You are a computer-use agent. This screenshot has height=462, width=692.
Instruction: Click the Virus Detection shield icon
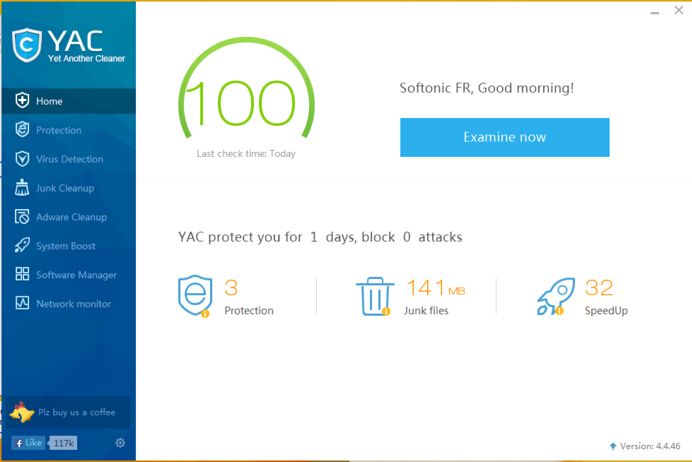[22, 159]
